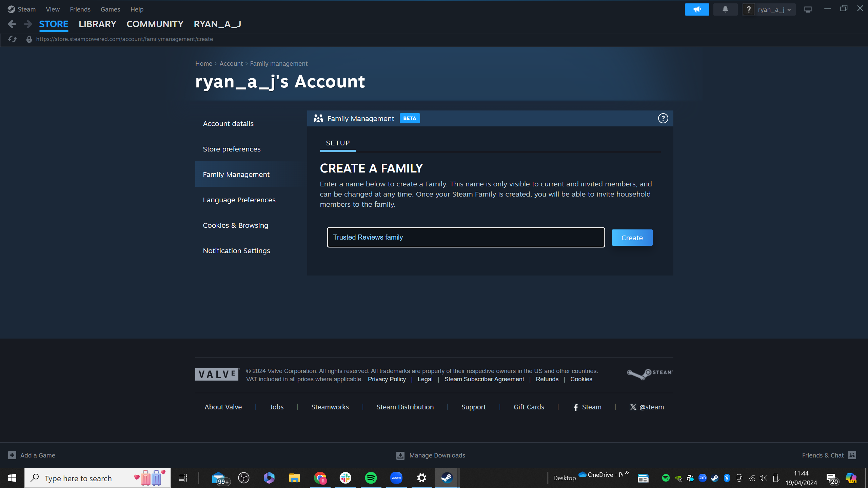Select the STORE tab
The height and width of the screenshot is (488, 868).
coord(54,24)
